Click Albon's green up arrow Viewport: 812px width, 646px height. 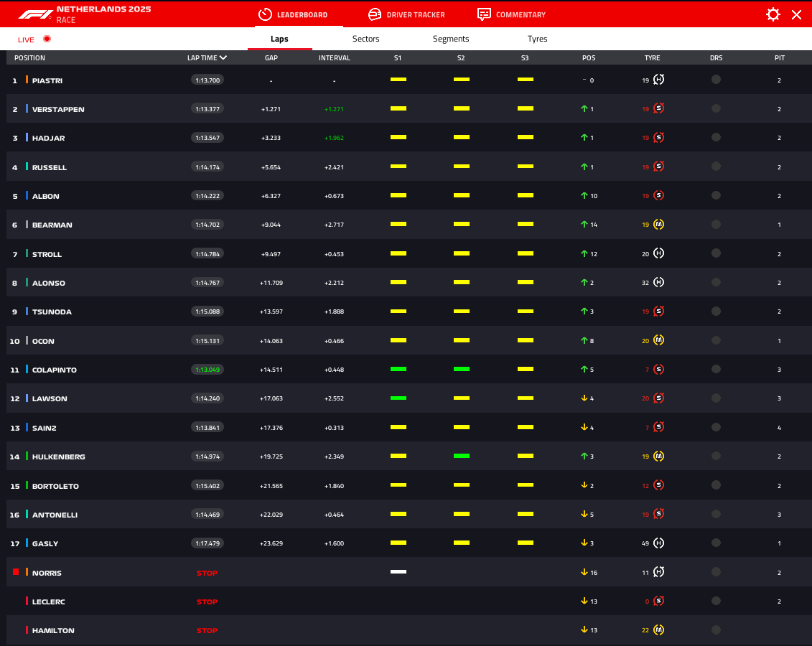584,196
